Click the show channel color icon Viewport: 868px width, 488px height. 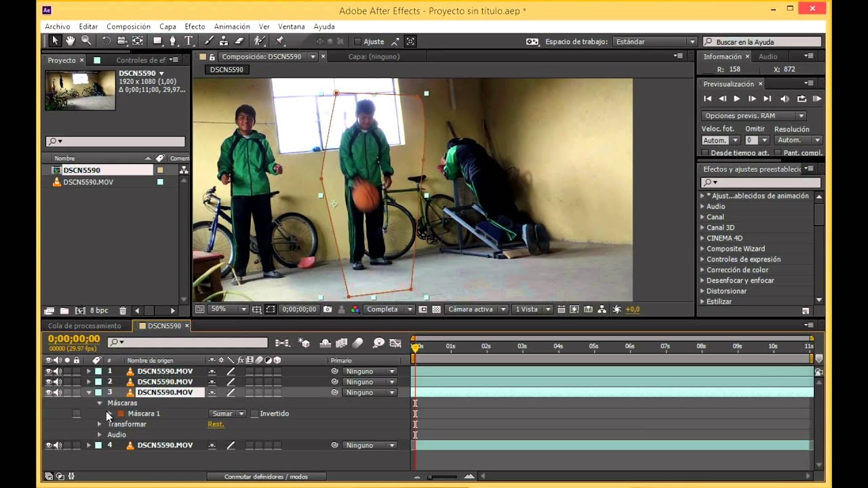click(x=355, y=309)
